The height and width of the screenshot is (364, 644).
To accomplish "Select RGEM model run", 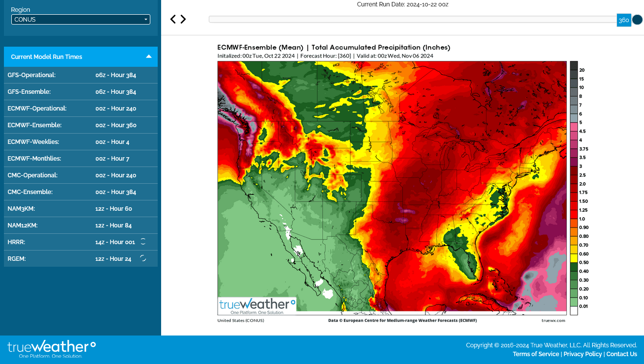I will [81, 259].
